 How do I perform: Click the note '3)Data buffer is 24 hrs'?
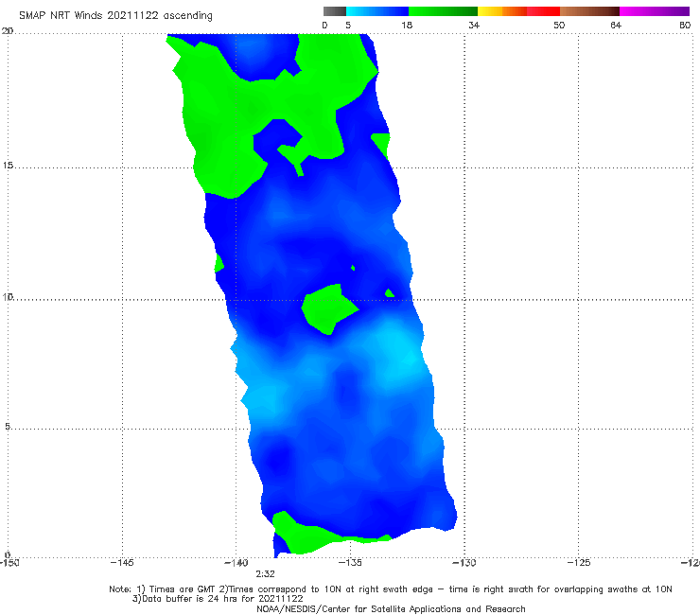click(218, 599)
